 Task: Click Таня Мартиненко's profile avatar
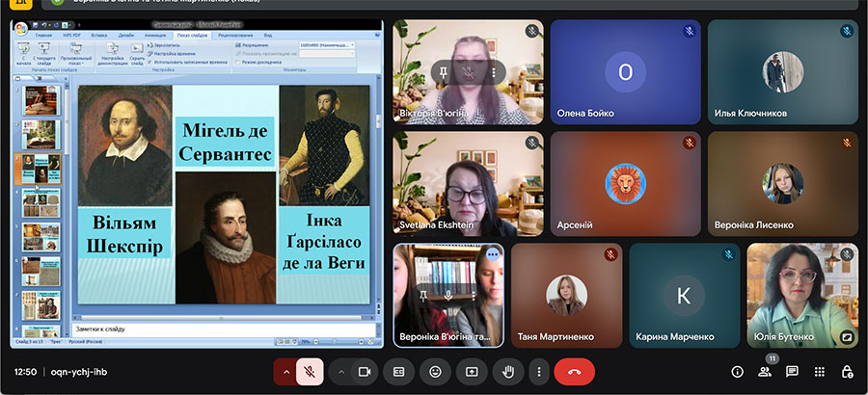pos(567,296)
